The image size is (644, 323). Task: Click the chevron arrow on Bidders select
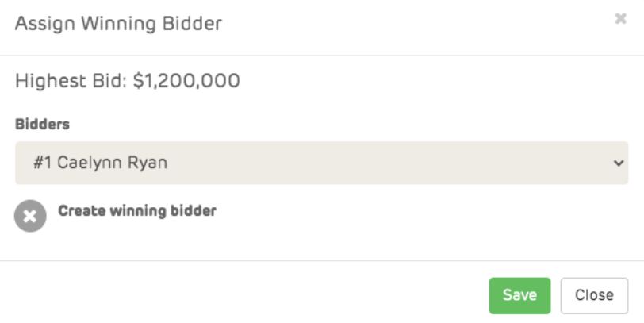[x=619, y=163]
